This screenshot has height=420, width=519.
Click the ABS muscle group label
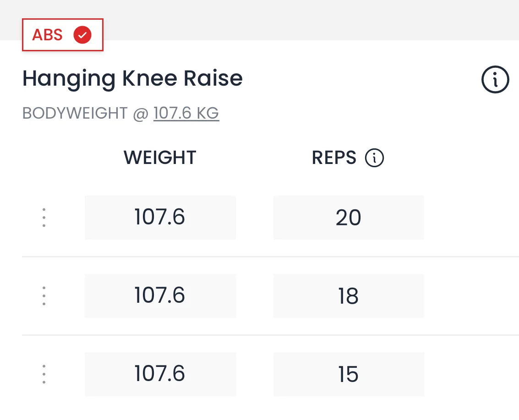click(x=47, y=35)
